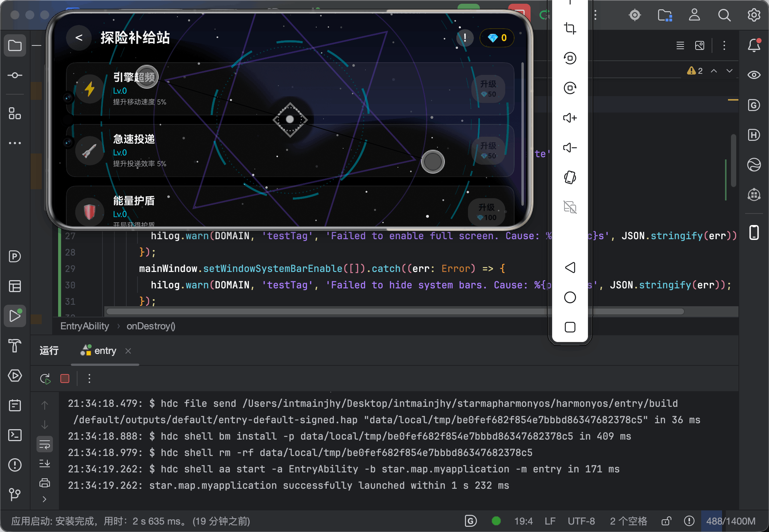Open the Structure tool window icon
This screenshot has height=532, width=769.
coord(15,113)
